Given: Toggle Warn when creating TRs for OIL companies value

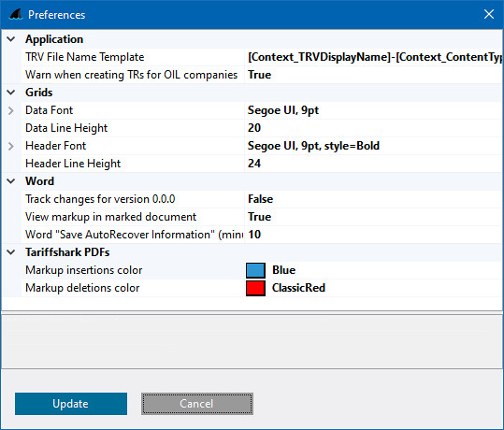Looking at the screenshot, I should coord(374,75).
